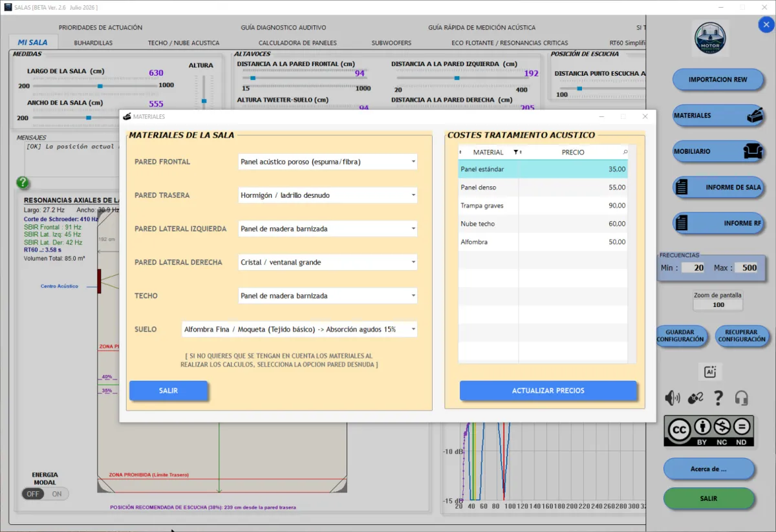Click the SALAS app icon in title bar
The width and height of the screenshot is (776, 532).
8,6
